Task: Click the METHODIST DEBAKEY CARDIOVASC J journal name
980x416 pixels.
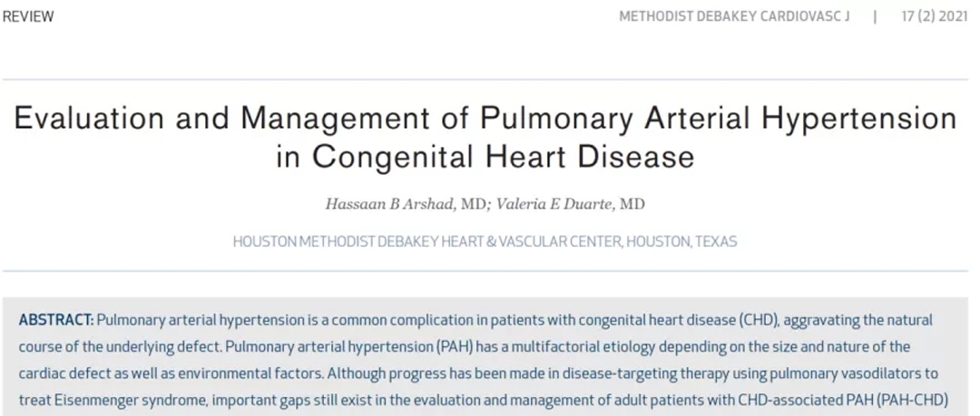Action: (x=734, y=17)
